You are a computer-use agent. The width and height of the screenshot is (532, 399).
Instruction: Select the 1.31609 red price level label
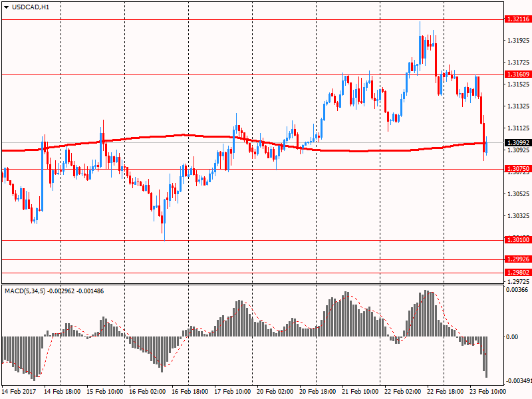click(518, 74)
